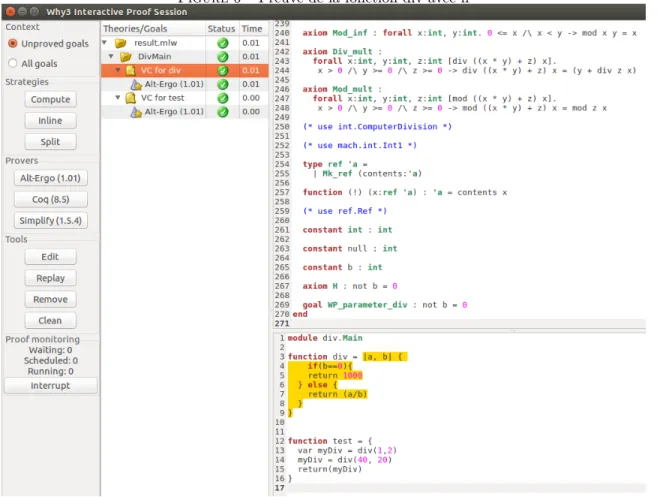Image resolution: width=657 pixels, height=497 pixels.
Task: Click the Alt-Ergo prover icon under VC for div
Action: click(136, 84)
